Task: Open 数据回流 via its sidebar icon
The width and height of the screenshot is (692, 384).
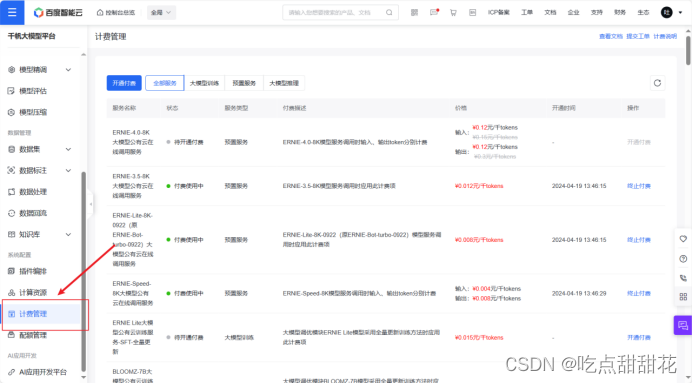Action: click(11, 213)
